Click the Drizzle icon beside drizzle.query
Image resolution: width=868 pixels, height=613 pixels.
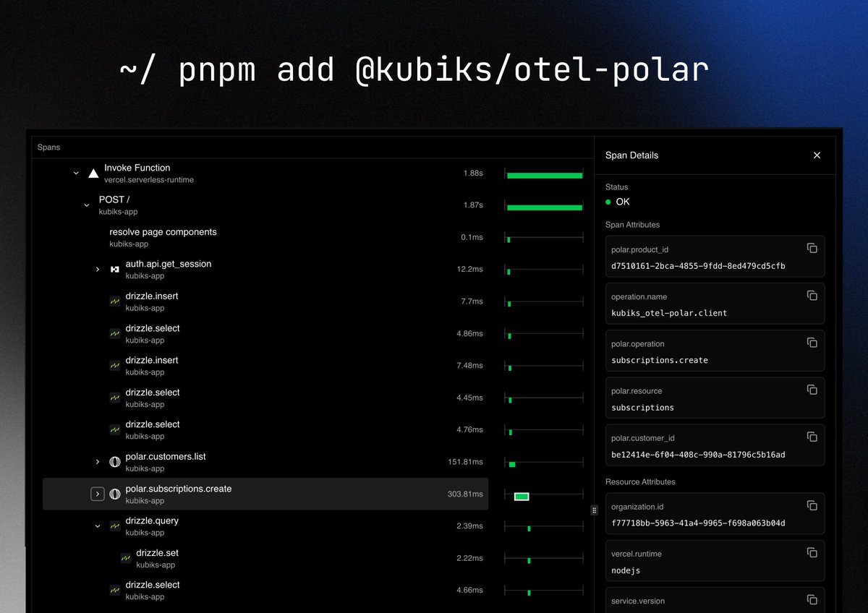point(114,526)
